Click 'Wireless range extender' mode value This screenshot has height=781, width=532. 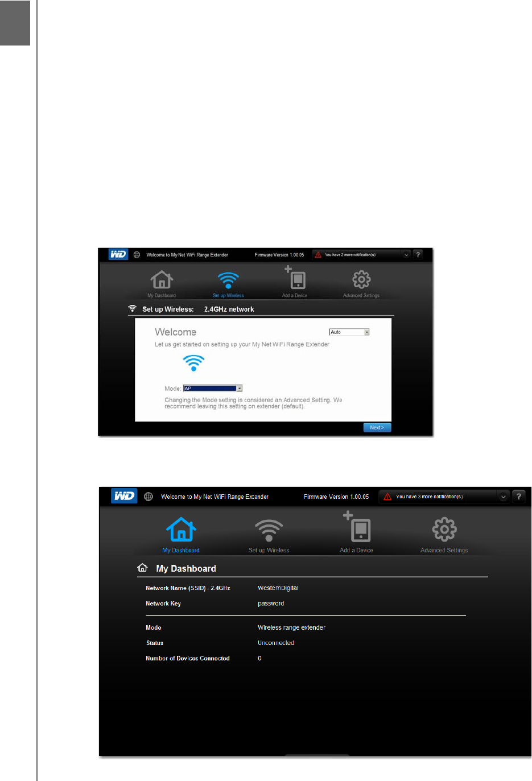point(291,628)
